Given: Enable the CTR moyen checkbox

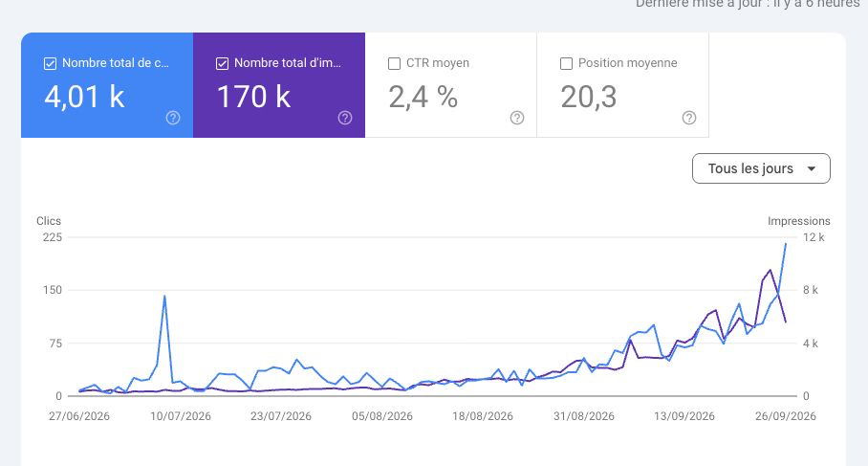Looking at the screenshot, I should (394, 64).
